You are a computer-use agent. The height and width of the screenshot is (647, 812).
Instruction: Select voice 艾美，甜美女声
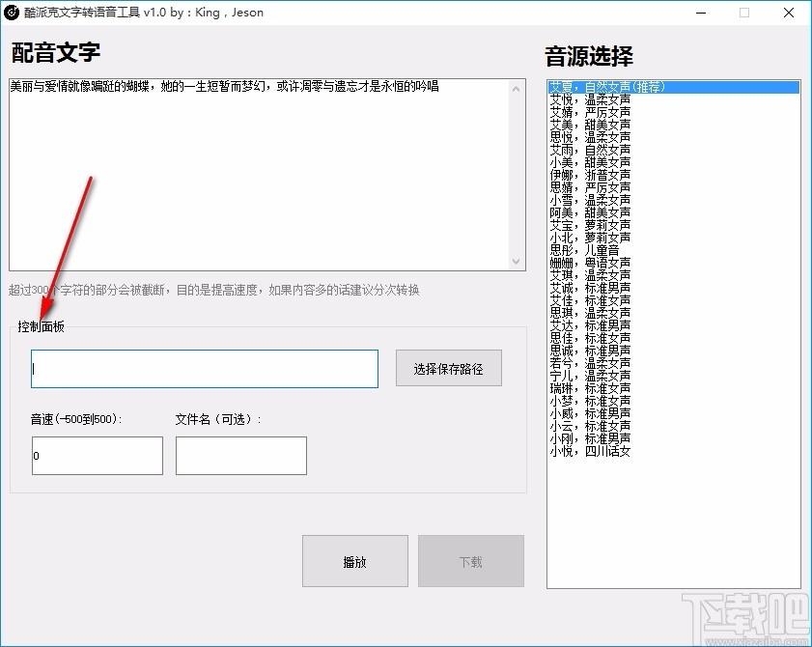673,125
